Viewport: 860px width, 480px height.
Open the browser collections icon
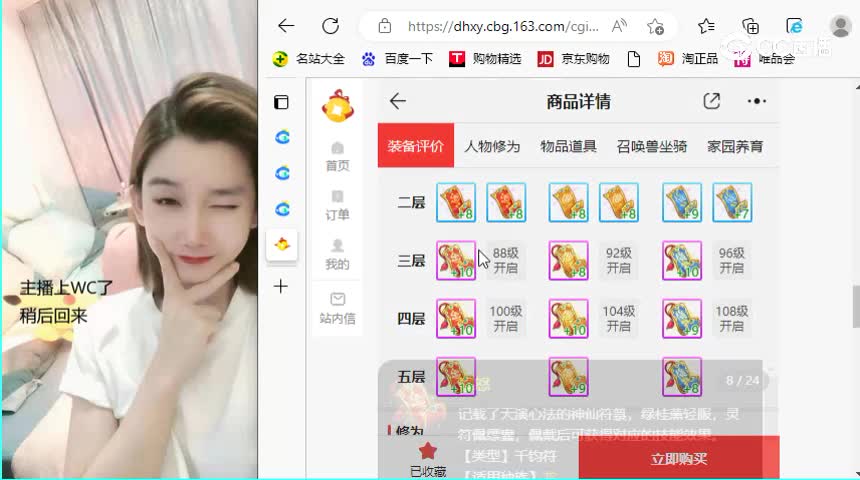pyautogui.click(x=750, y=26)
